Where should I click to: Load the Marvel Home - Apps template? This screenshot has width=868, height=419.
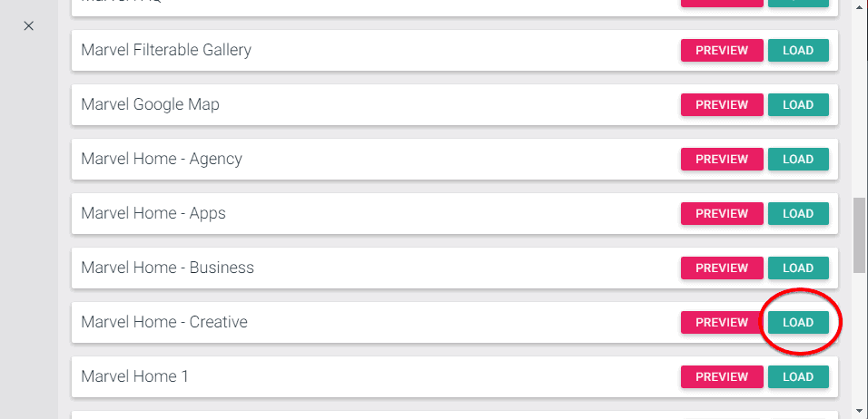tap(798, 214)
